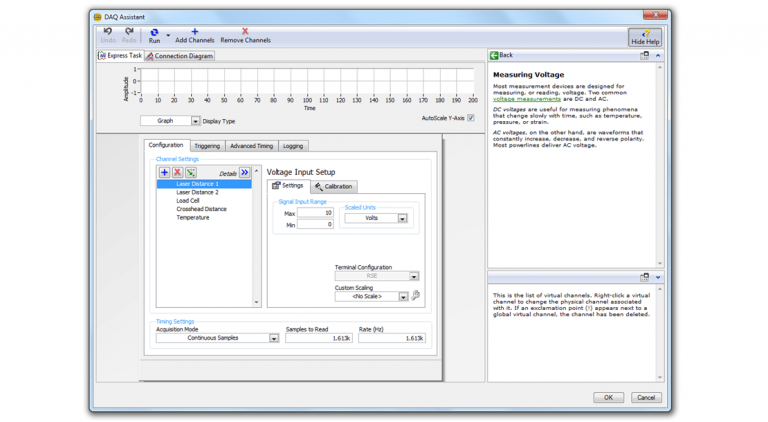Open the Connection Diagram tab
Screen dimensions: 768x422
point(180,56)
